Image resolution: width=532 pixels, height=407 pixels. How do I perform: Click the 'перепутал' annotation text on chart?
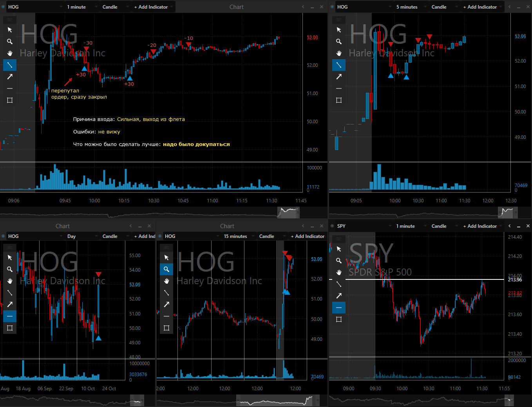click(65, 90)
